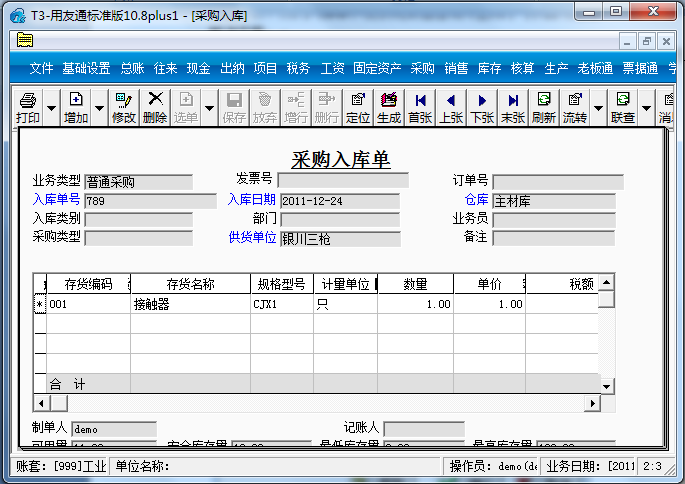This screenshot has width=685, height=484.
Task: Click the table's horizontal scrollbar right arrow
Action: point(592,403)
